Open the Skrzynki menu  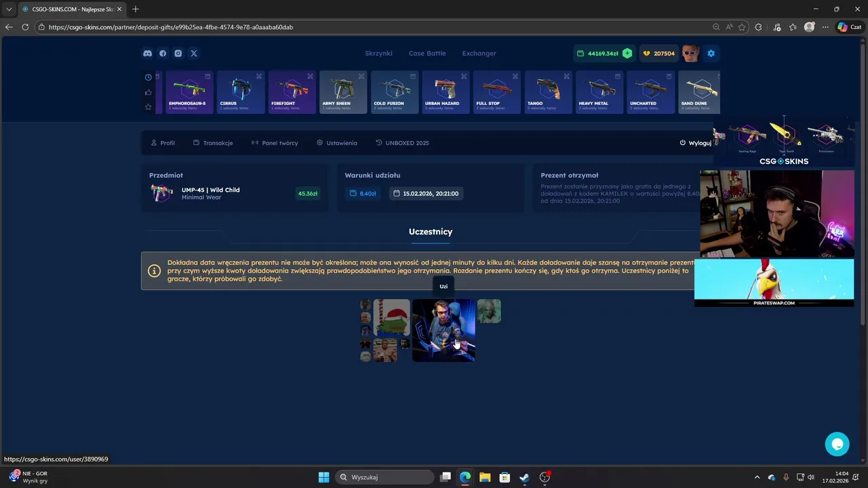point(378,54)
